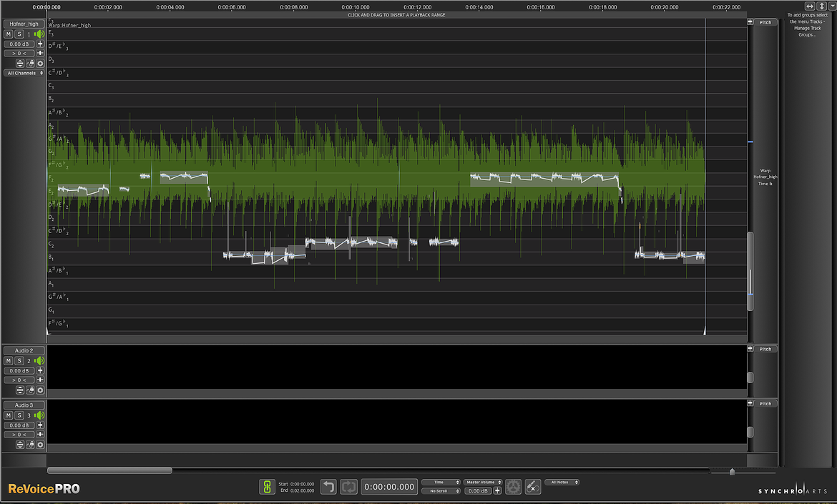Click the return-to-start arrow button
This screenshot has height=504, width=837.
[328, 486]
